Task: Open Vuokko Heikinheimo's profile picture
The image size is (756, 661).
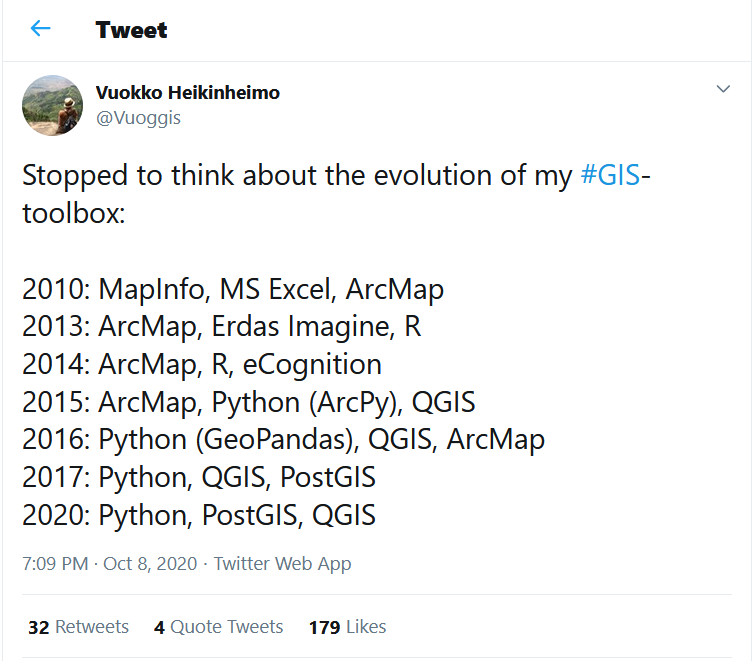Action: pyautogui.click(x=53, y=105)
